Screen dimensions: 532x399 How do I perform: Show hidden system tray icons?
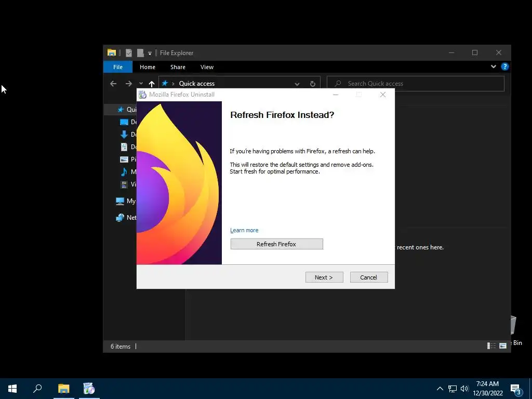pos(440,389)
